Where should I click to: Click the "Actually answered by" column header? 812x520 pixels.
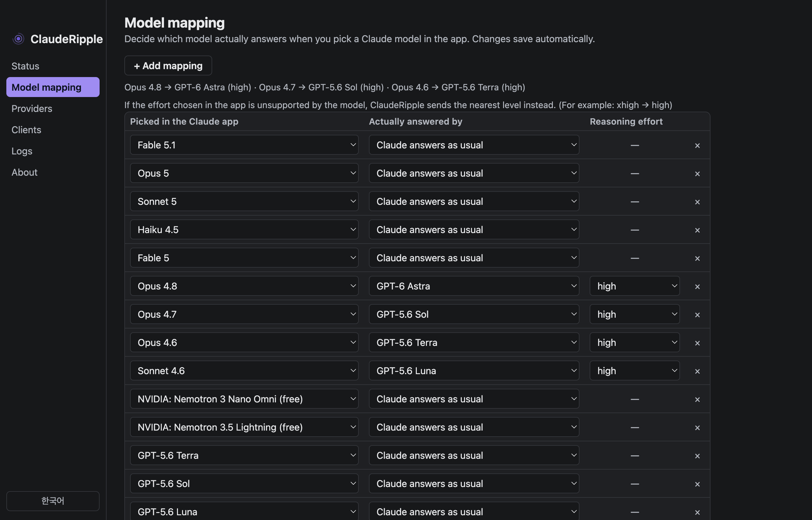(416, 121)
